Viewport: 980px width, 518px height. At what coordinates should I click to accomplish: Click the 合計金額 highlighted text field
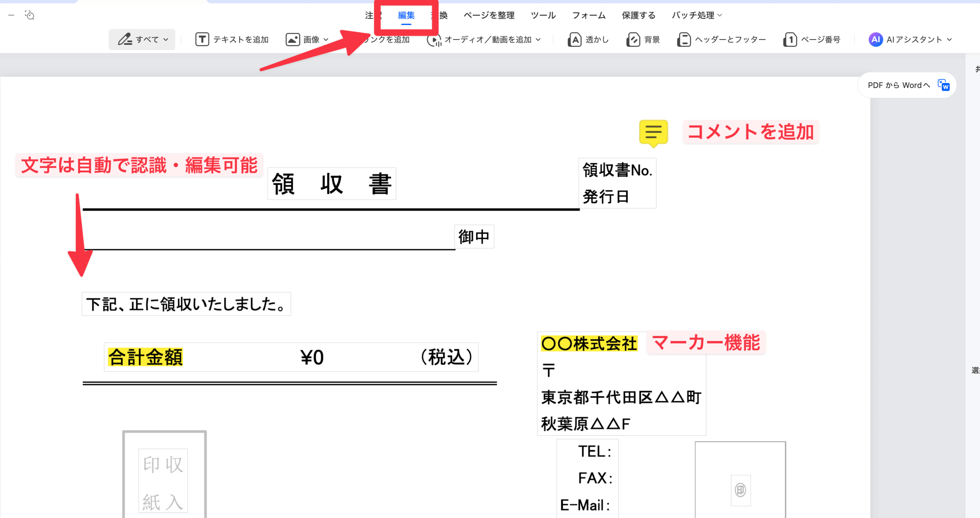145,357
